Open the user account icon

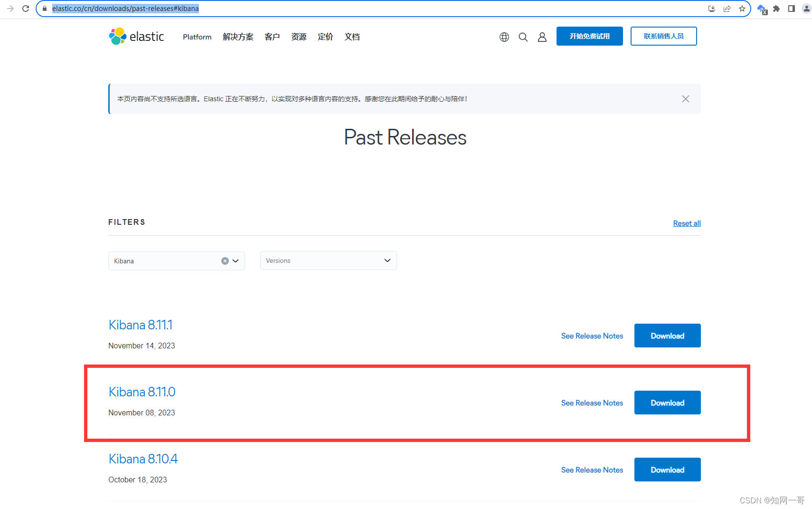(x=542, y=37)
